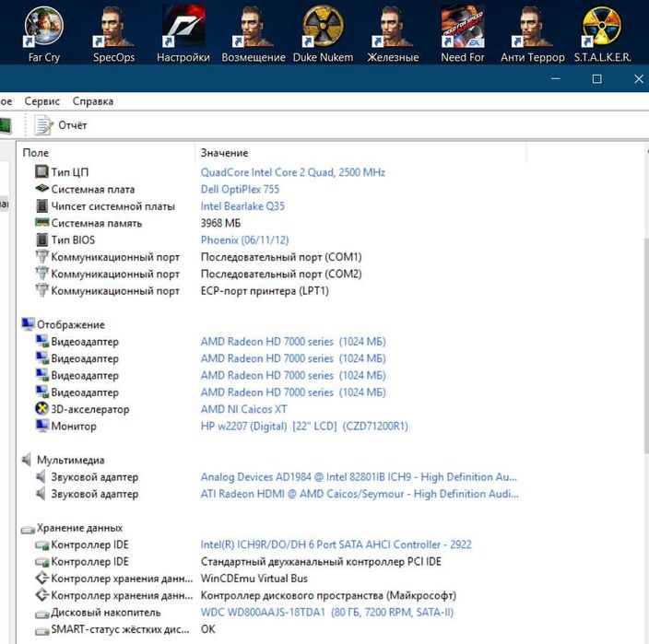The width and height of the screenshot is (649, 644).
Task: Select the Системная память field label
Action: (x=97, y=223)
